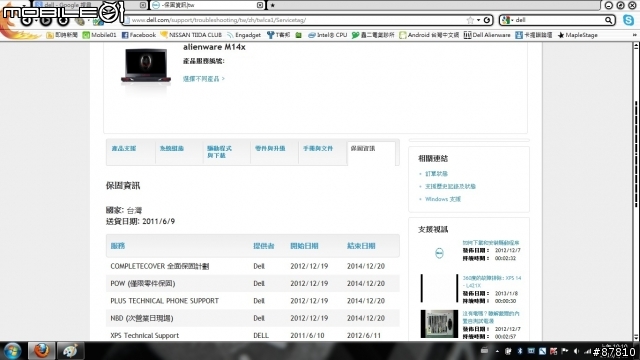Open the Windows 支援 link

point(443,199)
